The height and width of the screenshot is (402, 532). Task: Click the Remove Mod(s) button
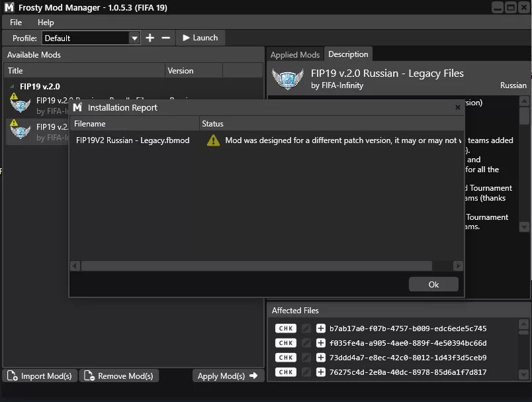[118, 376]
